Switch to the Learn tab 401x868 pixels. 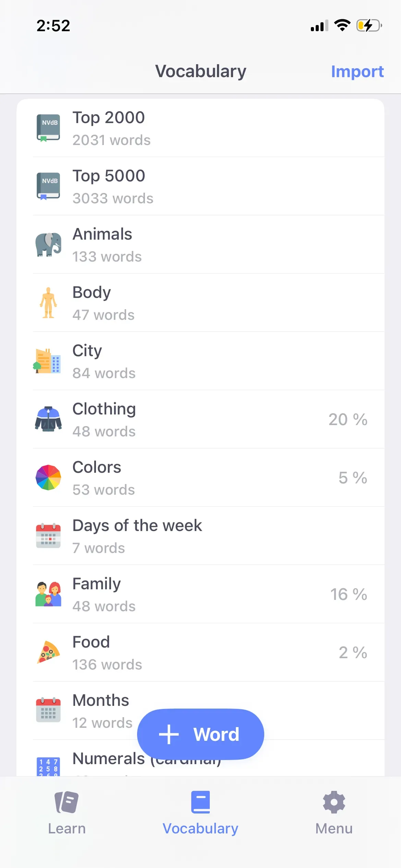(x=67, y=812)
